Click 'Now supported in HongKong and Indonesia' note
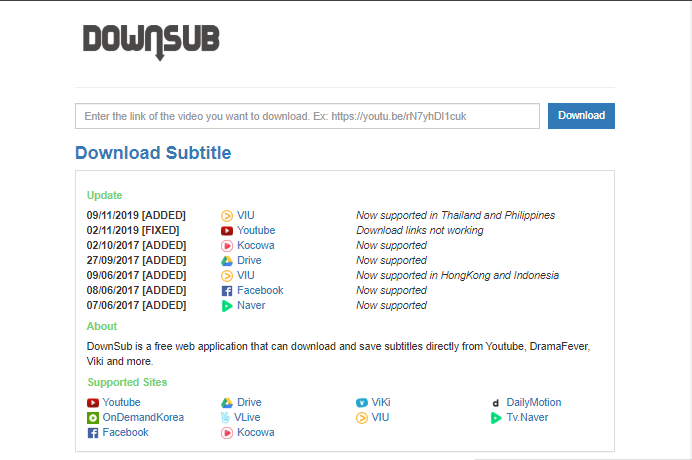 457,275
